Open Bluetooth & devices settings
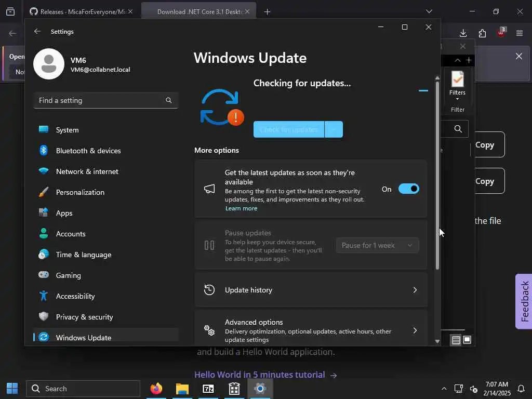This screenshot has width=532, height=399. pyautogui.click(x=106, y=151)
